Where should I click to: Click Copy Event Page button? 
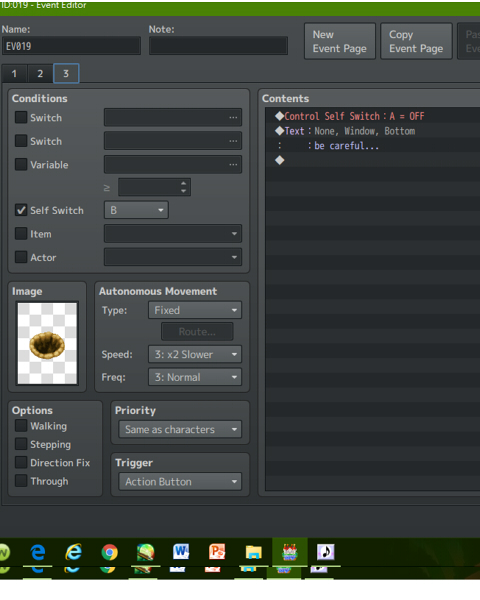pos(416,41)
